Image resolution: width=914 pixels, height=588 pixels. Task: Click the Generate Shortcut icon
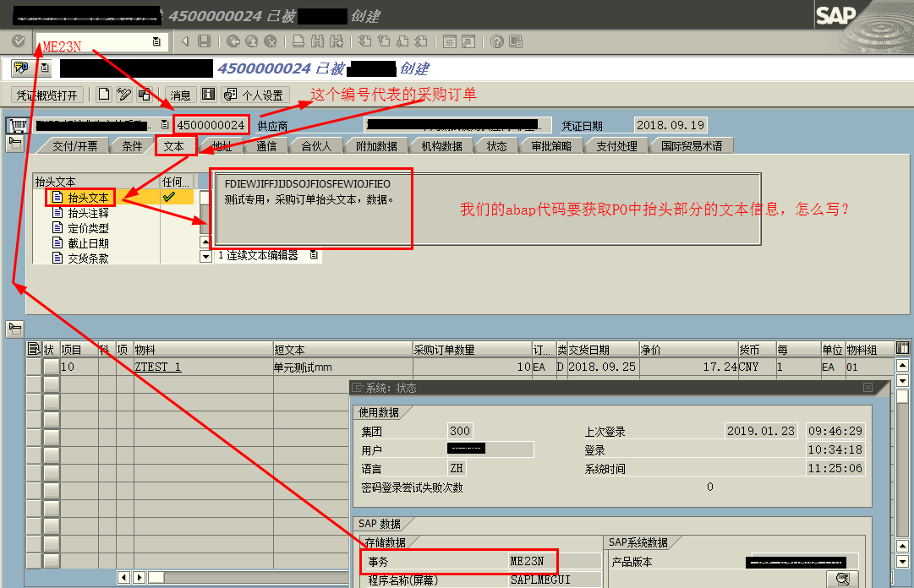click(468, 41)
